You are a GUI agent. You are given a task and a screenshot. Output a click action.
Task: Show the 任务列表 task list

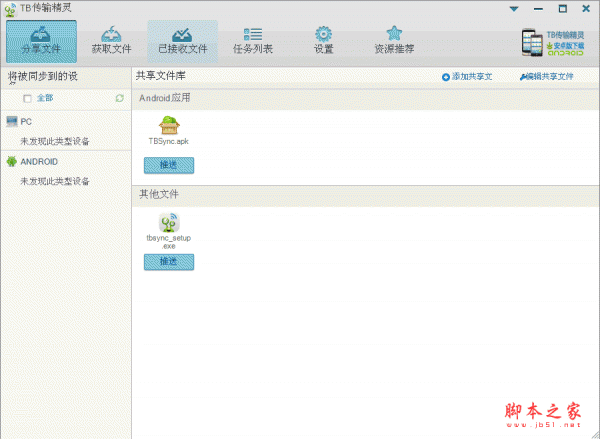point(253,41)
